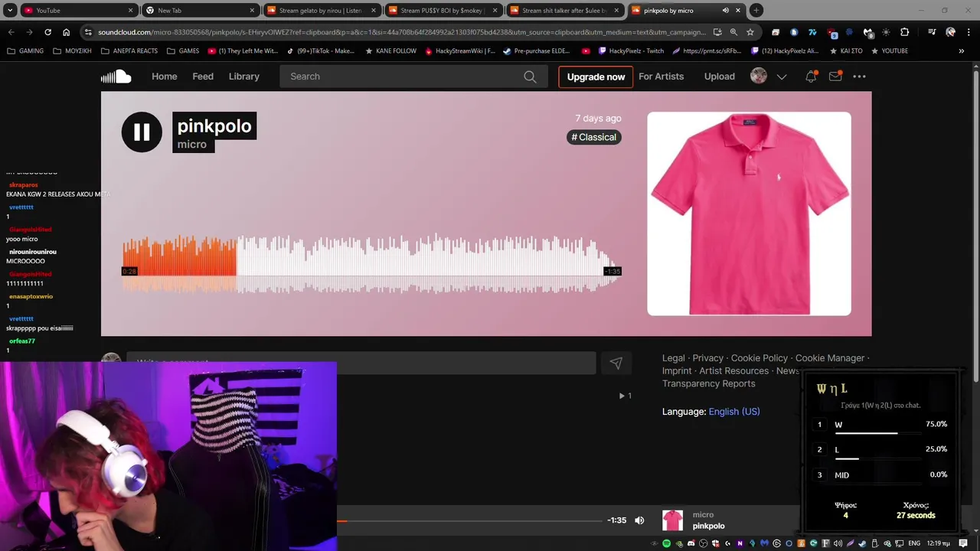Send comment with paper plane button
The height and width of the screenshot is (551, 980).
616,364
